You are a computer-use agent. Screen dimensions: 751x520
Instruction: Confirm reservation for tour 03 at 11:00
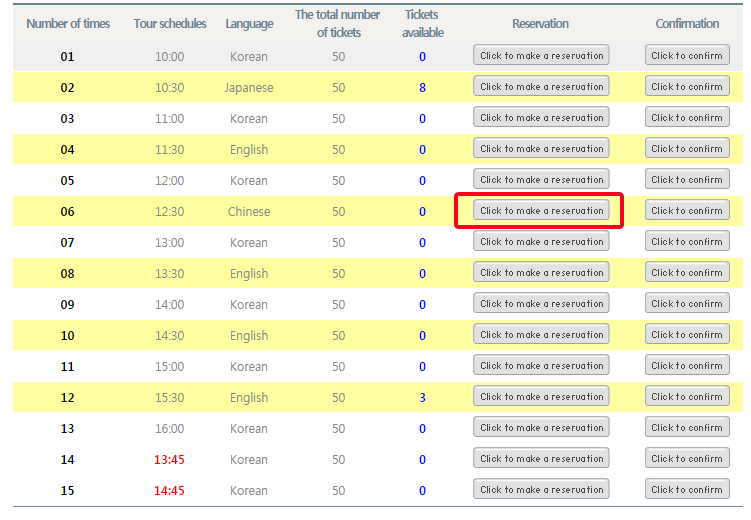click(x=687, y=117)
